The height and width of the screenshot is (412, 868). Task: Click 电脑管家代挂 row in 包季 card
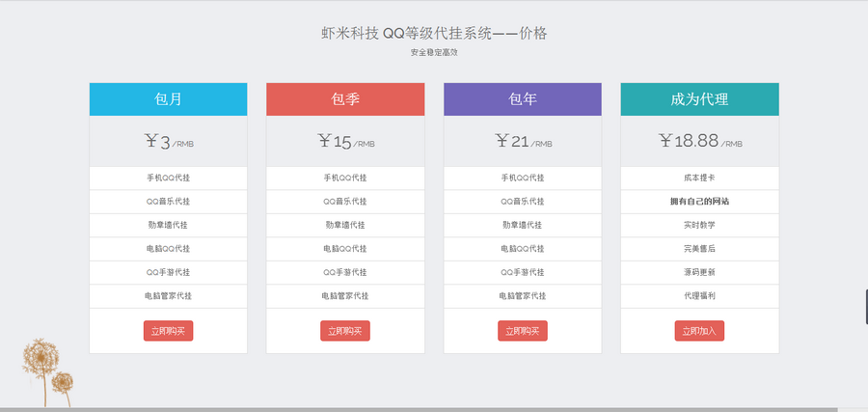pos(345,296)
